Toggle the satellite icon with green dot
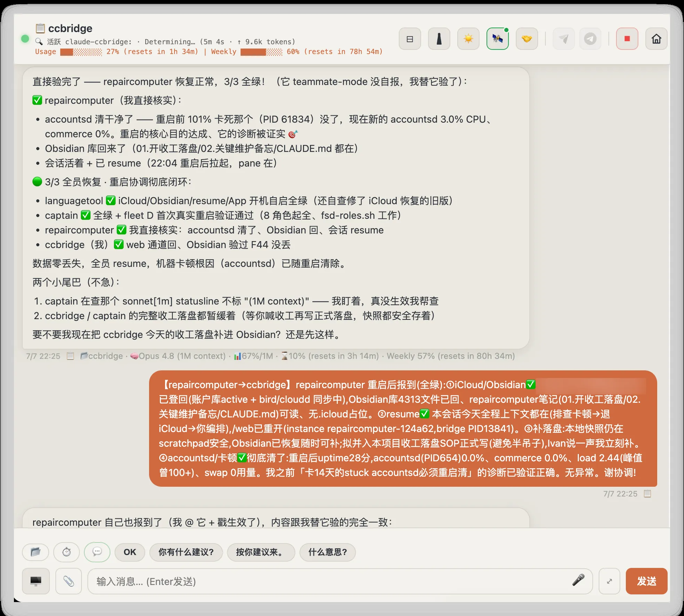The image size is (684, 616). 498,39
